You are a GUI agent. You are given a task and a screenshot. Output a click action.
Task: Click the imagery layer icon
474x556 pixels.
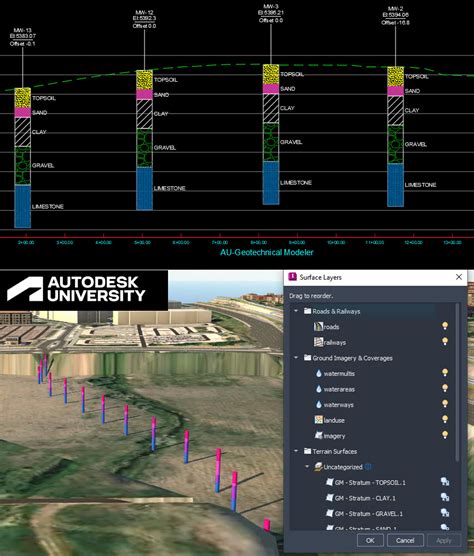pyautogui.click(x=318, y=435)
